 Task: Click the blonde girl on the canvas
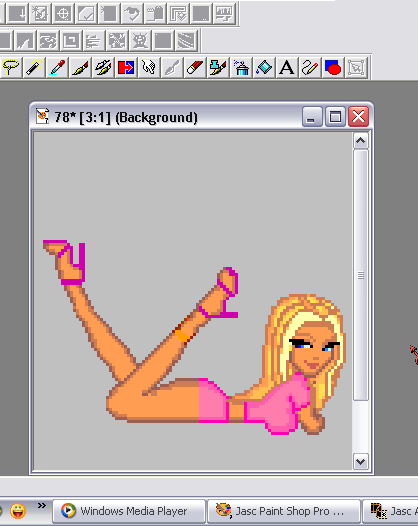[195, 337]
